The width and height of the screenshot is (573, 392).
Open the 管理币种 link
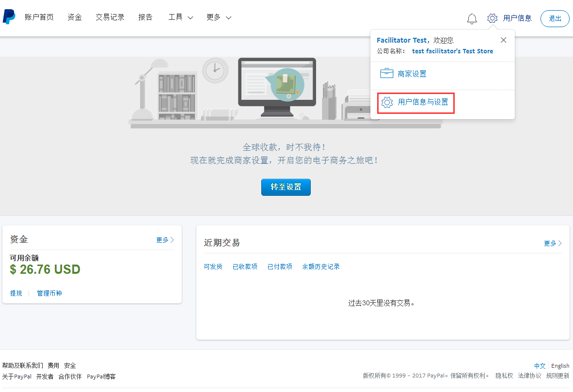(49, 293)
